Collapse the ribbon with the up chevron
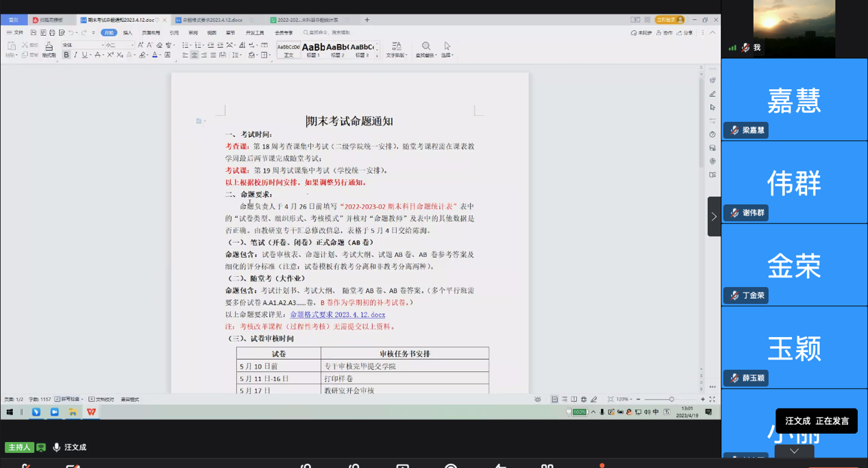This screenshot has width=868, height=468. [x=712, y=32]
